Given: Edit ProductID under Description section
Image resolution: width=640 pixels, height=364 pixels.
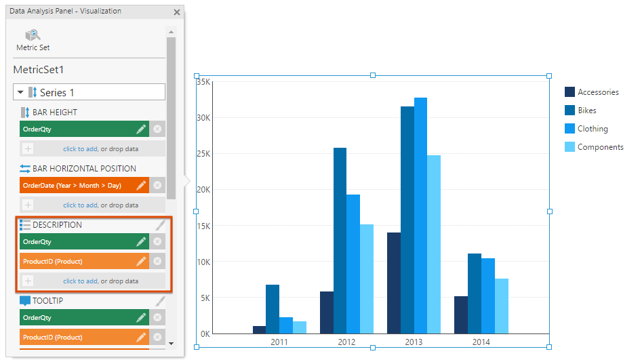Looking at the screenshot, I should point(141,261).
